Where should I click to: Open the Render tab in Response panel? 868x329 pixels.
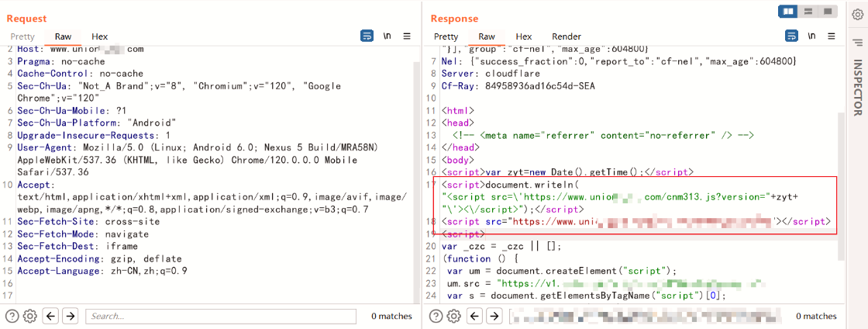coord(567,36)
